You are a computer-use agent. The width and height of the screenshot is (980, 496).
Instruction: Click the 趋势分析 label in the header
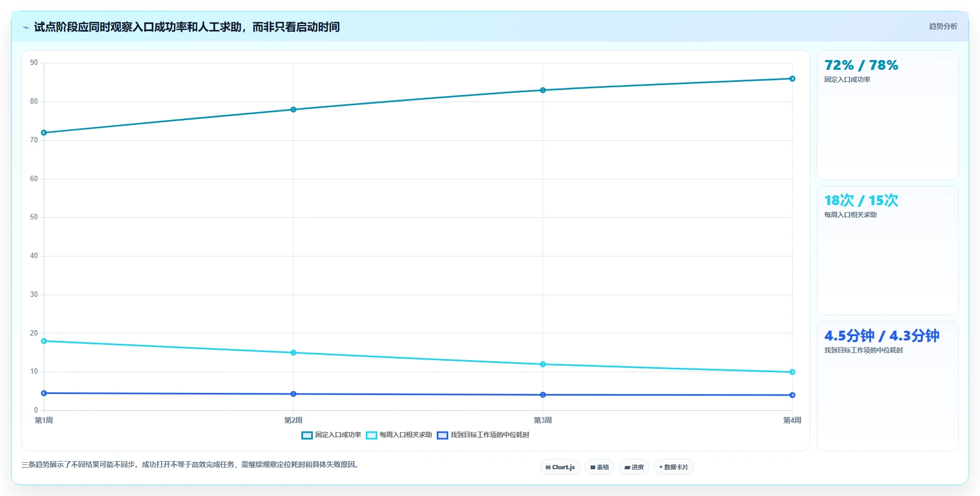coord(943,26)
